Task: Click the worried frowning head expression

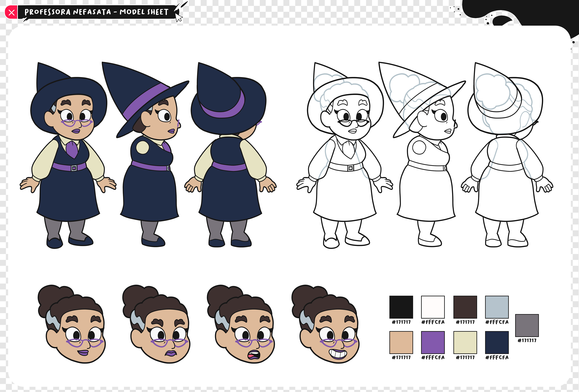Action: pos(156,324)
